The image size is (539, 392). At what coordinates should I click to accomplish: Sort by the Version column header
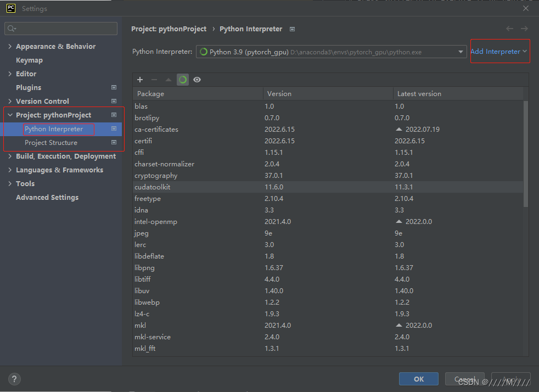[328, 93]
